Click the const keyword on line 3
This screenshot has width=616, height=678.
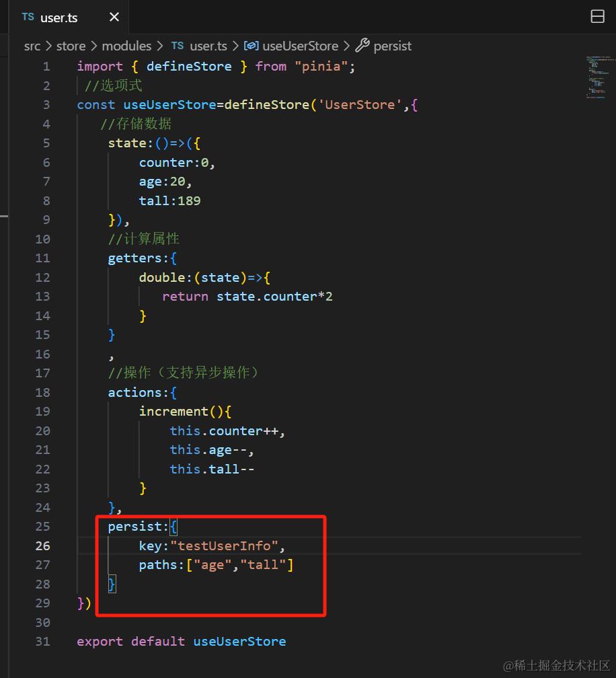pos(96,105)
